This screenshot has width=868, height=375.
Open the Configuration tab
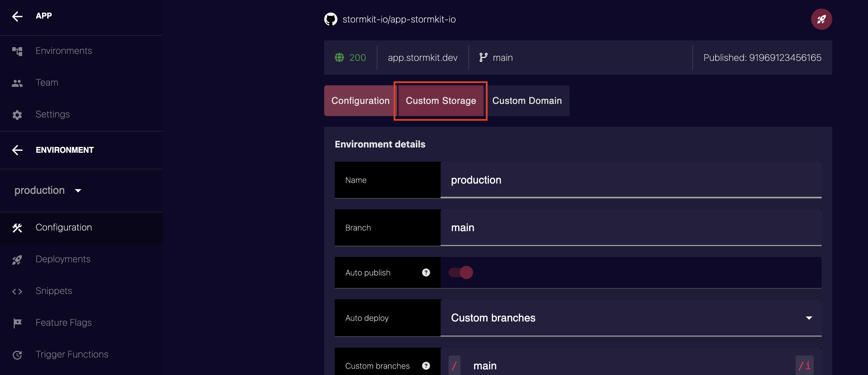click(360, 101)
